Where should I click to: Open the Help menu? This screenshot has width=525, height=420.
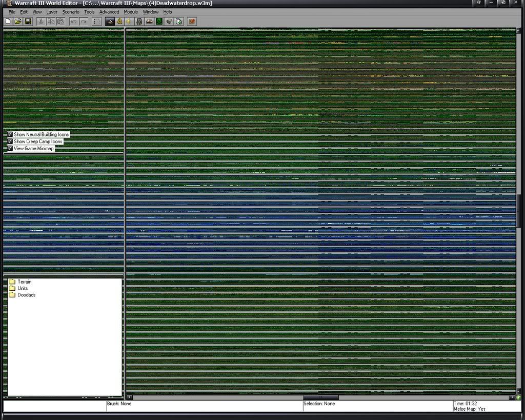(168, 12)
